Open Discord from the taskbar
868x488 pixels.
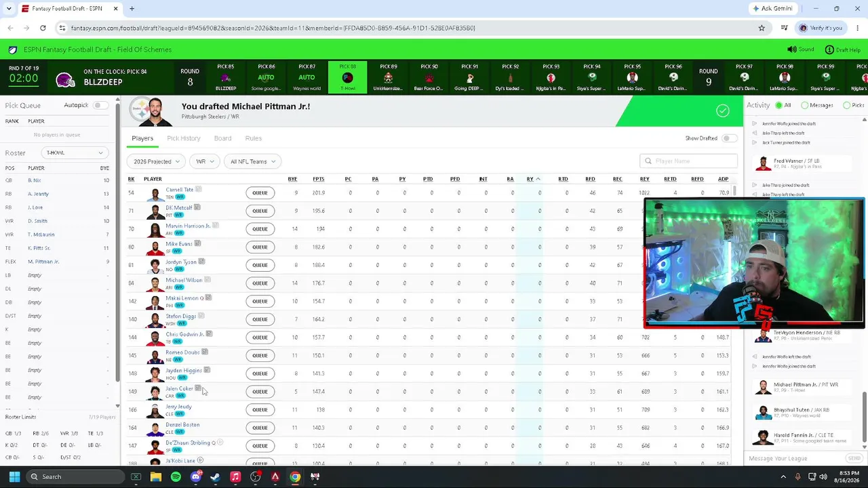tap(196, 476)
